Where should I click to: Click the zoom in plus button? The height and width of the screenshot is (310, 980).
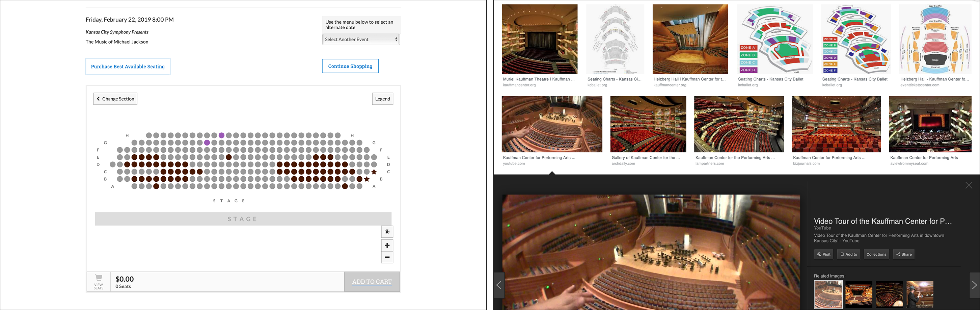[387, 245]
